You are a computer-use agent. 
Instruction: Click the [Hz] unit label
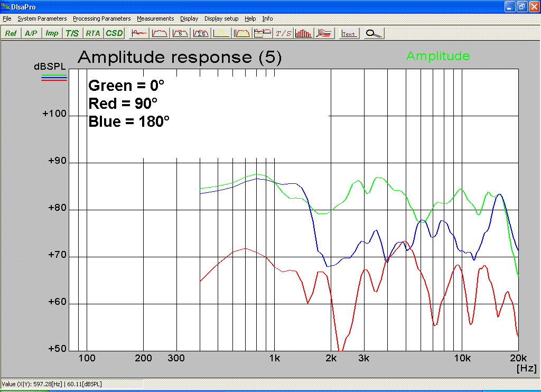527,368
